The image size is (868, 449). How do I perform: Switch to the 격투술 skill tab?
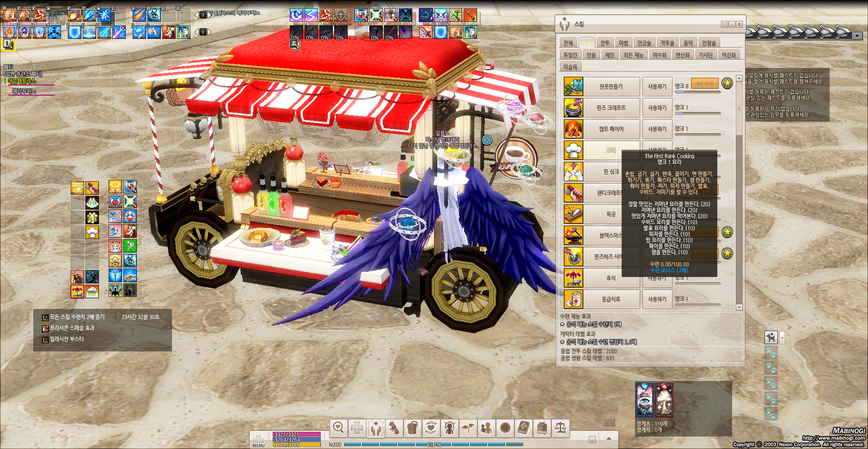click(667, 43)
